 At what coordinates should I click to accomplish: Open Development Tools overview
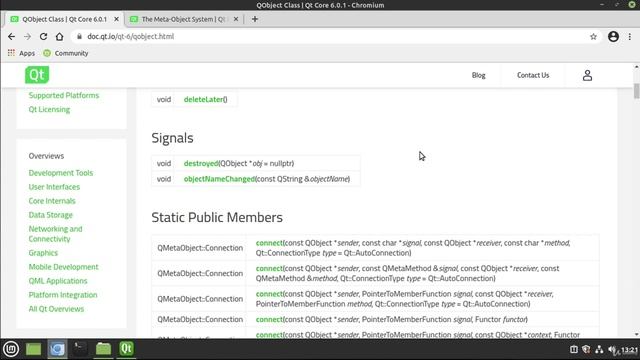click(61, 173)
